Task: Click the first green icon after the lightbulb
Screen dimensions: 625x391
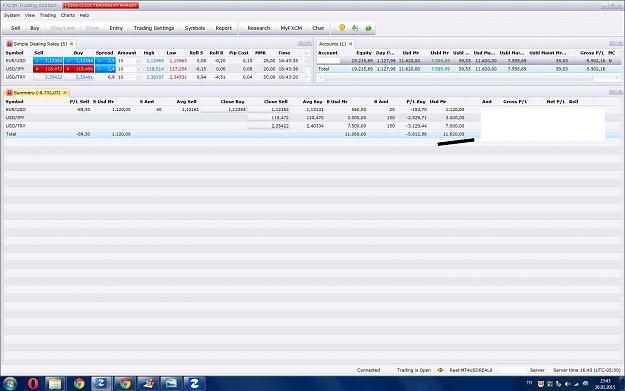Action: pyautogui.click(x=355, y=28)
